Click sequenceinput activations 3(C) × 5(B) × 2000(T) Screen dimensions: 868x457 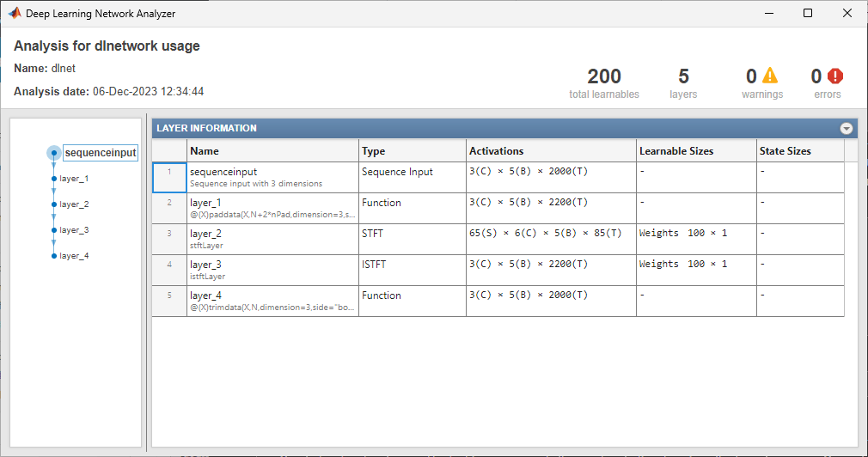pyautogui.click(x=552, y=177)
